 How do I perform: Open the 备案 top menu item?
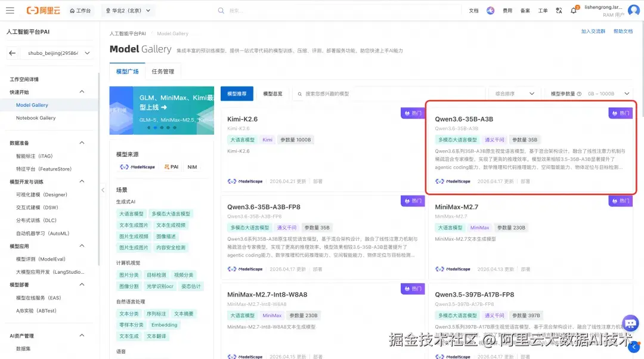click(x=525, y=11)
